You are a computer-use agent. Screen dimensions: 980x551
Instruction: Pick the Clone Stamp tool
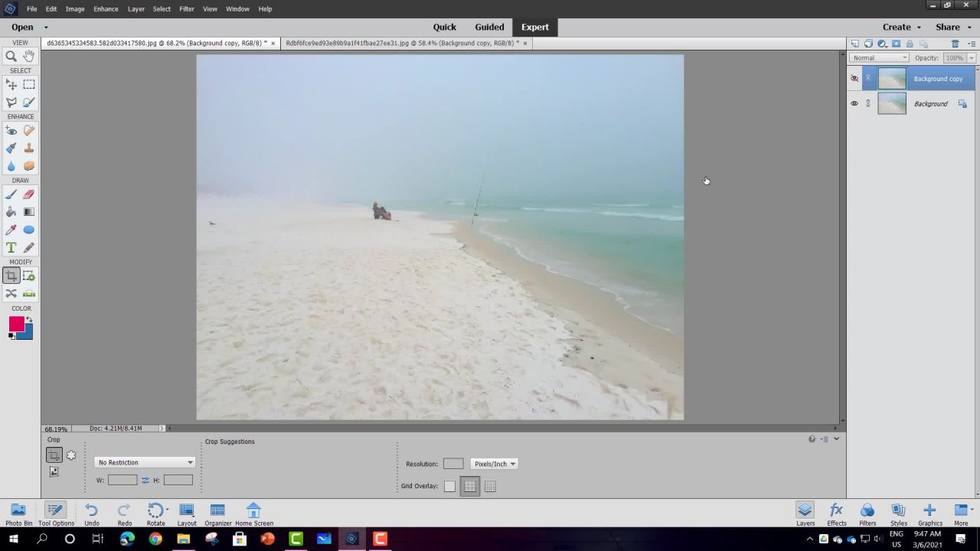(x=28, y=148)
